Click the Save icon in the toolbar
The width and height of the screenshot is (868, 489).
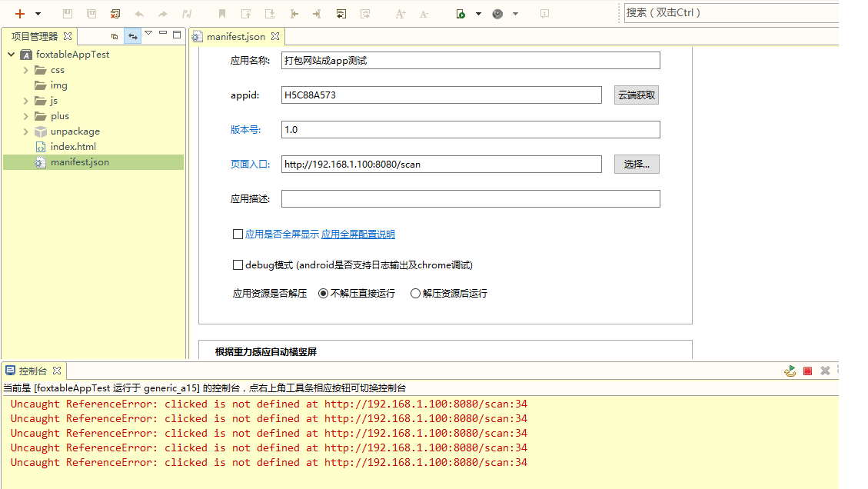click(x=68, y=14)
